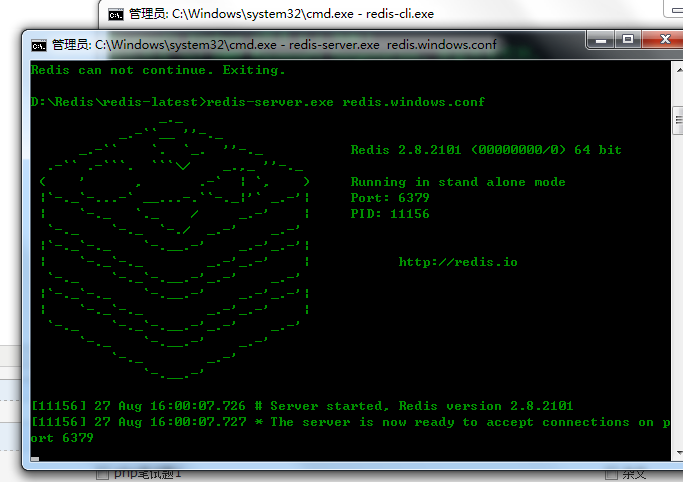Click the console scrollbar up arrow
683x482 pixels.
click(x=678, y=70)
